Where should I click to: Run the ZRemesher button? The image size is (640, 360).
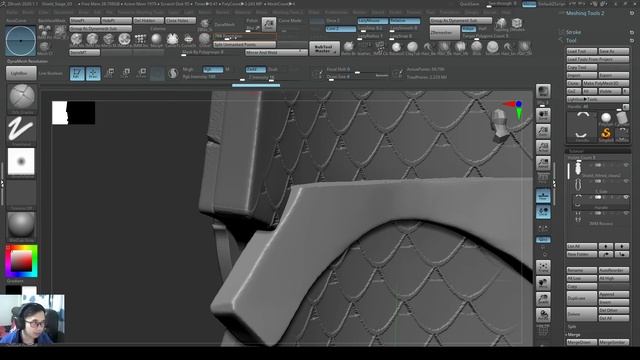[x=445, y=32]
